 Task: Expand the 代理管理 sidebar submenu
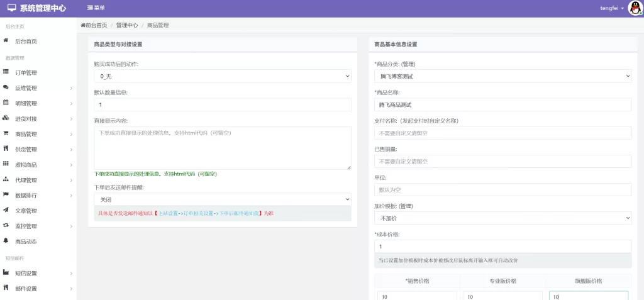coord(38,180)
